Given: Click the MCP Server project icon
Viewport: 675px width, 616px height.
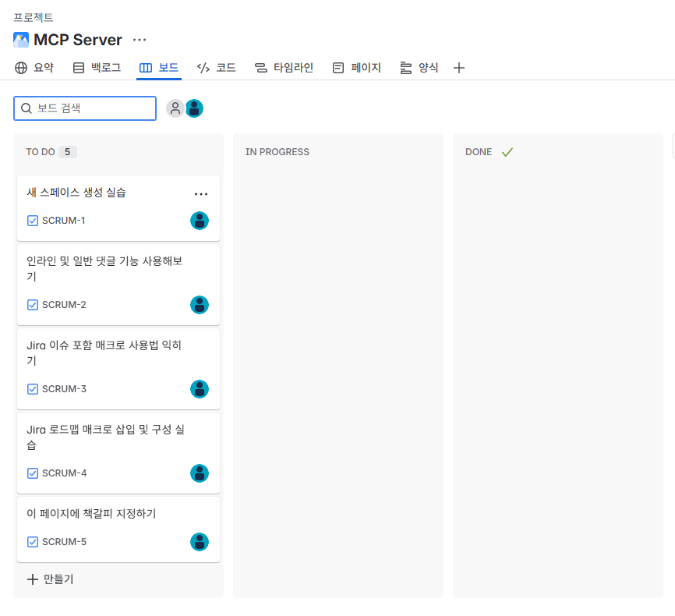Looking at the screenshot, I should pyautogui.click(x=21, y=40).
